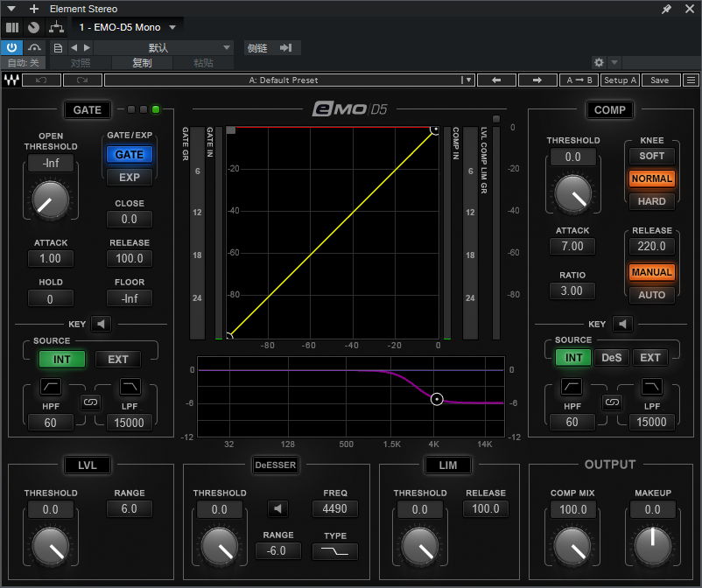Viewport: 702px width, 588px height.
Task: Toggle the plugin power bypass button
Action: click(11, 47)
